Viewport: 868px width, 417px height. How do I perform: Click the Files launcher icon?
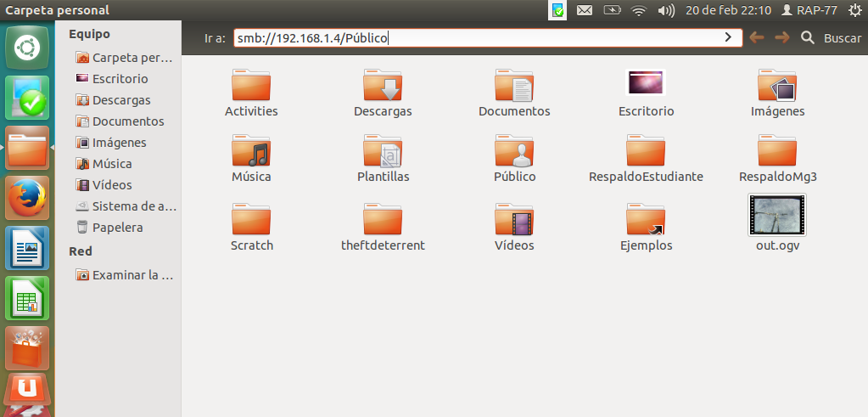pyautogui.click(x=27, y=148)
